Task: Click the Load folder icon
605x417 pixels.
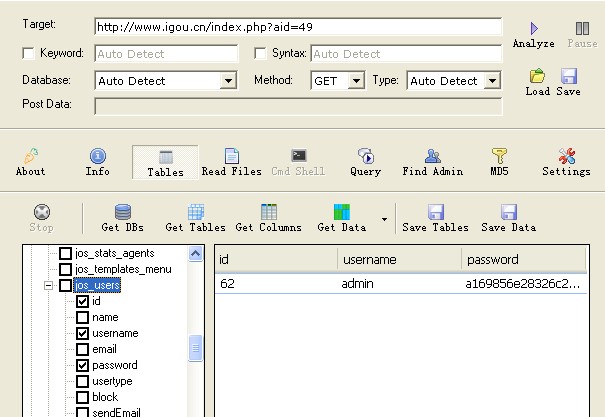Action: pyautogui.click(x=537, y=76)
